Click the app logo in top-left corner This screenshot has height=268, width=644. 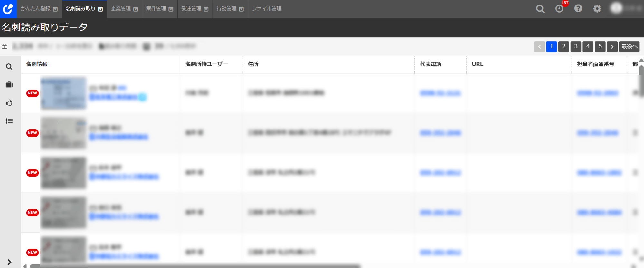click(8, 9)
